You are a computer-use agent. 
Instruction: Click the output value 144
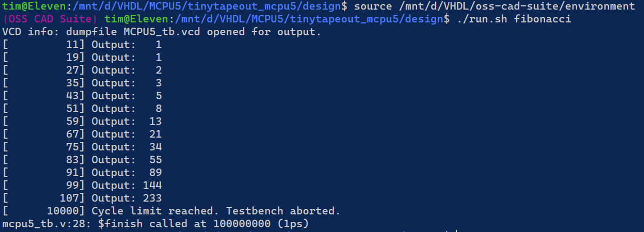tap(152, 186)
